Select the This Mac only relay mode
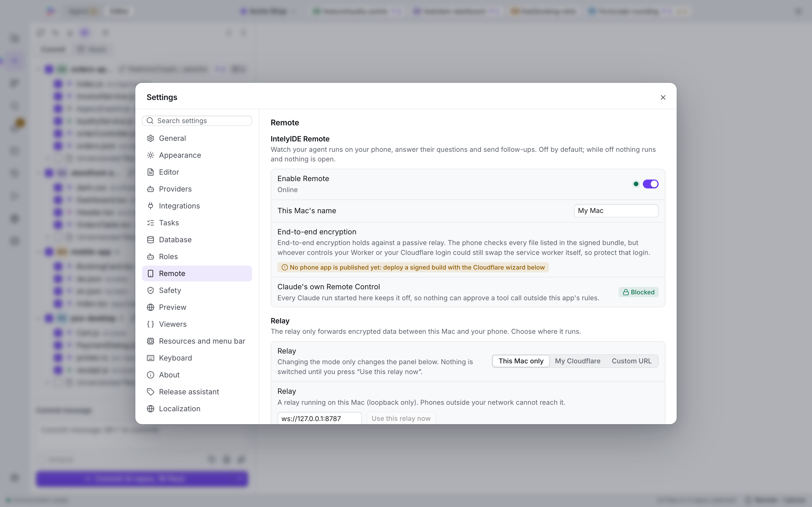 pos(521,361)
